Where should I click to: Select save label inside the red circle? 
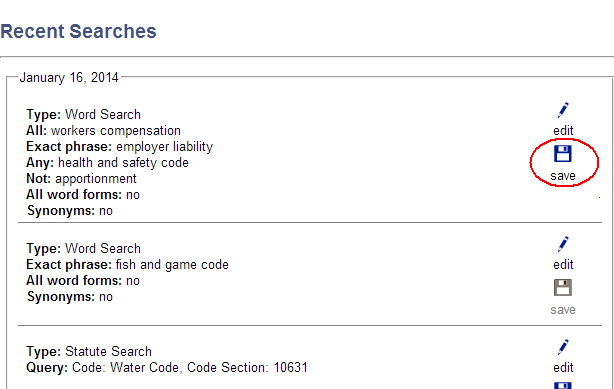(x=563, y=176)
